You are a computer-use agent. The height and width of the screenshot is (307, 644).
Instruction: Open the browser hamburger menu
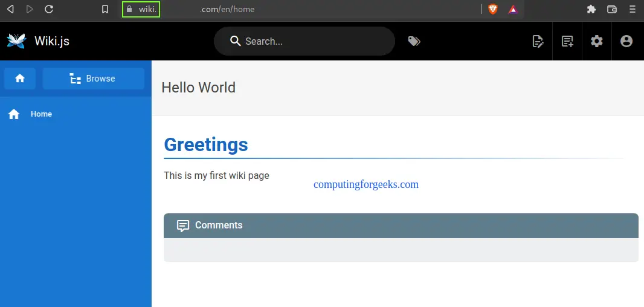click(x=632, y=9)
